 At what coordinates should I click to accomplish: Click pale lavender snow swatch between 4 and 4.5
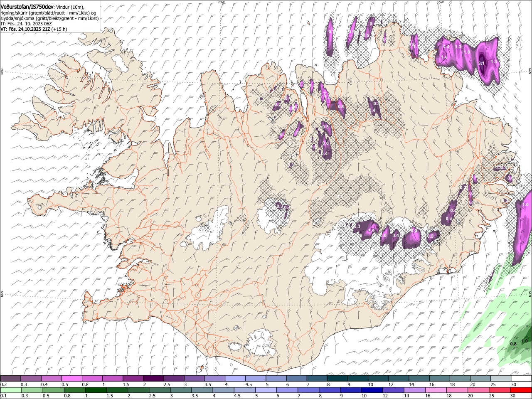pos(235,378)
